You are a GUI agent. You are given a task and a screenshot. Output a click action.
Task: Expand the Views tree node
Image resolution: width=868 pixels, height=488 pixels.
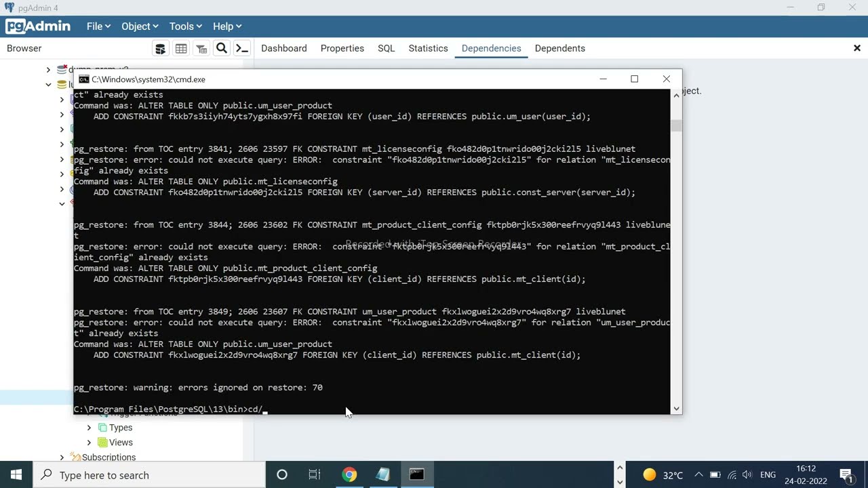click(89, 443)
